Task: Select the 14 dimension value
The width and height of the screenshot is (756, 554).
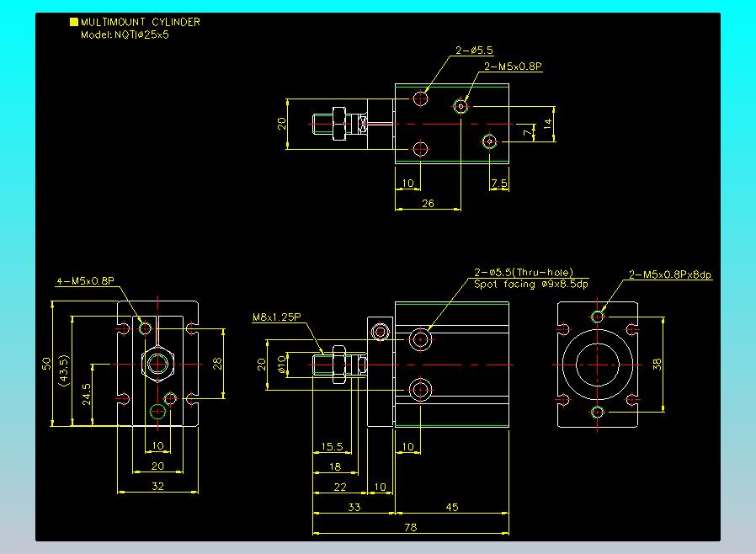Action: coord(547,124)
